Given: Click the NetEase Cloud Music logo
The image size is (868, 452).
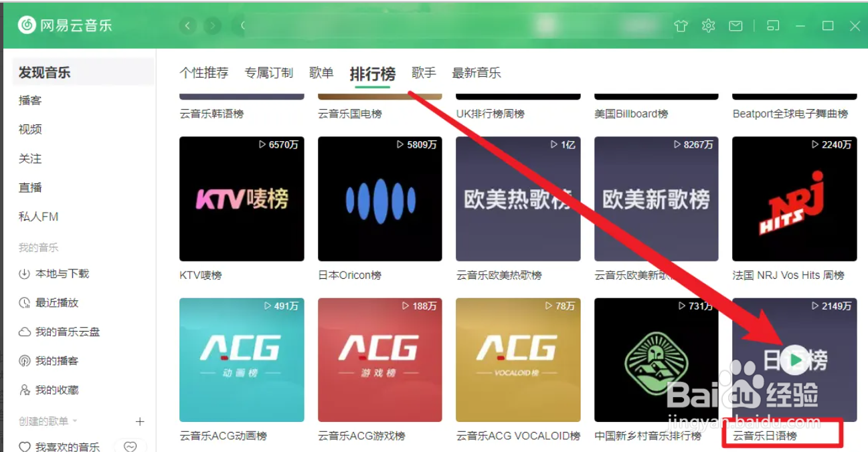Looking at the screenshot, I should 65,25.
